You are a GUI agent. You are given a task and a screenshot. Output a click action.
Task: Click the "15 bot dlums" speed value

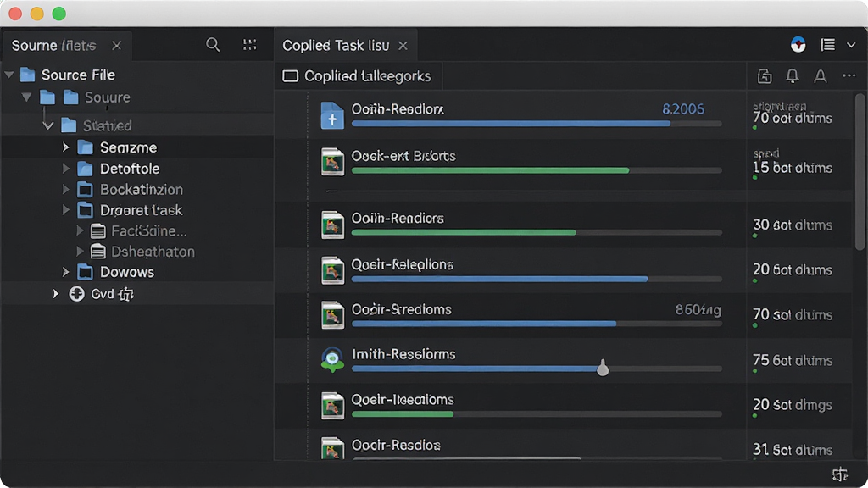793,168
